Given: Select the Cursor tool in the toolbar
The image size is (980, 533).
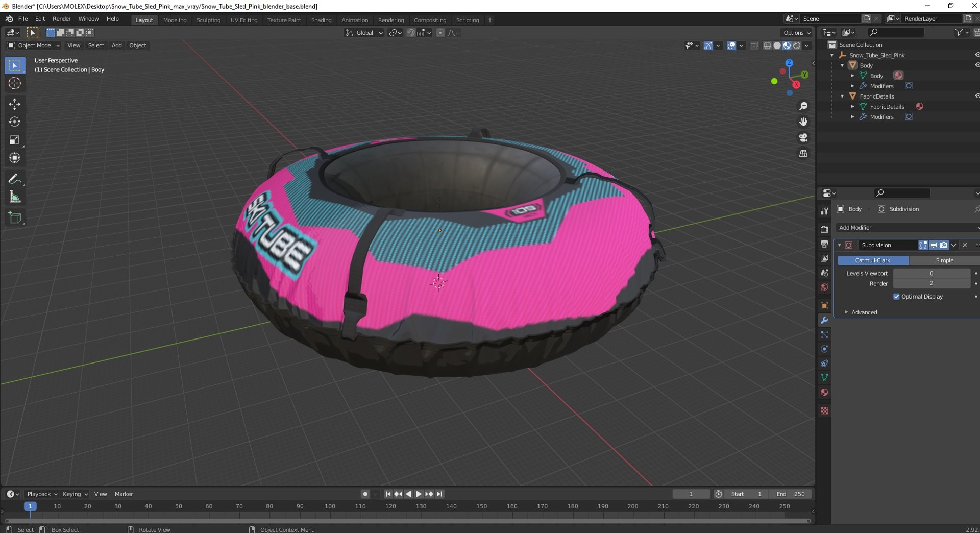Looking at the screenshot, I should [15, 83].
